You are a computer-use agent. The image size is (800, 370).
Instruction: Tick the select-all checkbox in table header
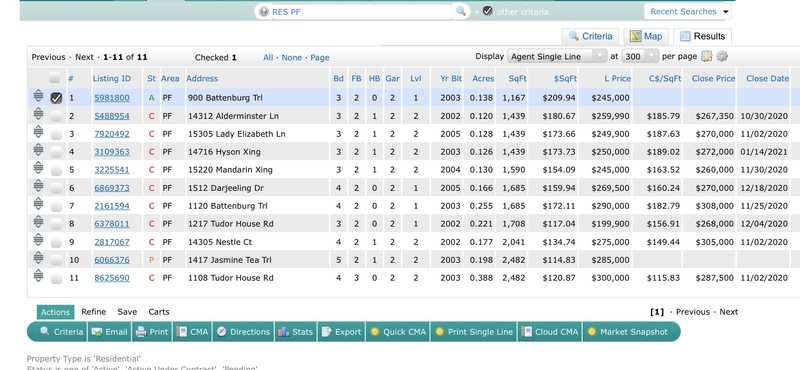coord(55,79)
